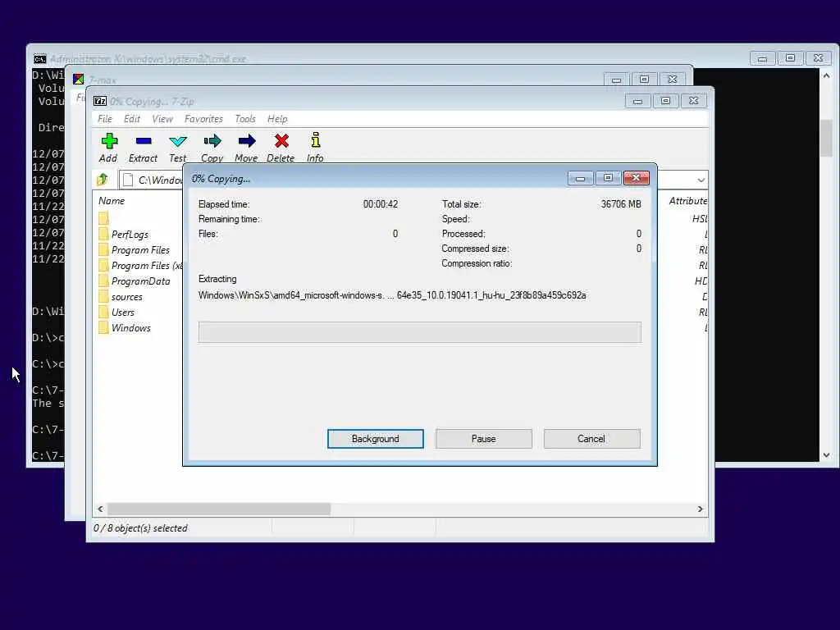Viewport: 840px width, 630px height.
Task: Click the Move toolbar icon
Action: (x=246, y=141)
